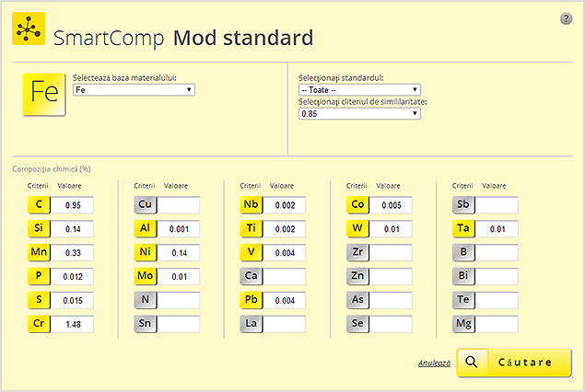585x392 pixels.
Task: Toggle the W element criterion button
Action: coord(357,229)
